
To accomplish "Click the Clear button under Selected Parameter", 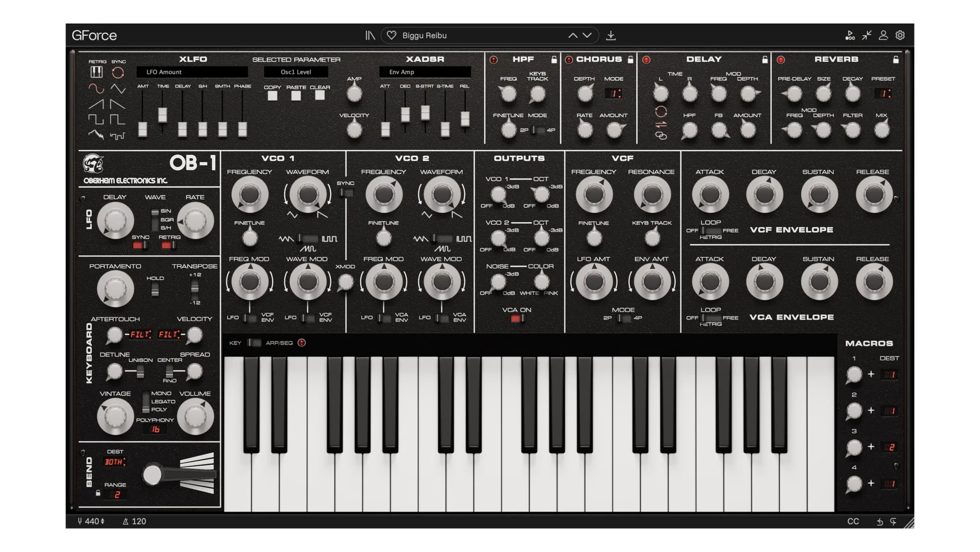I will click(319, 96).
